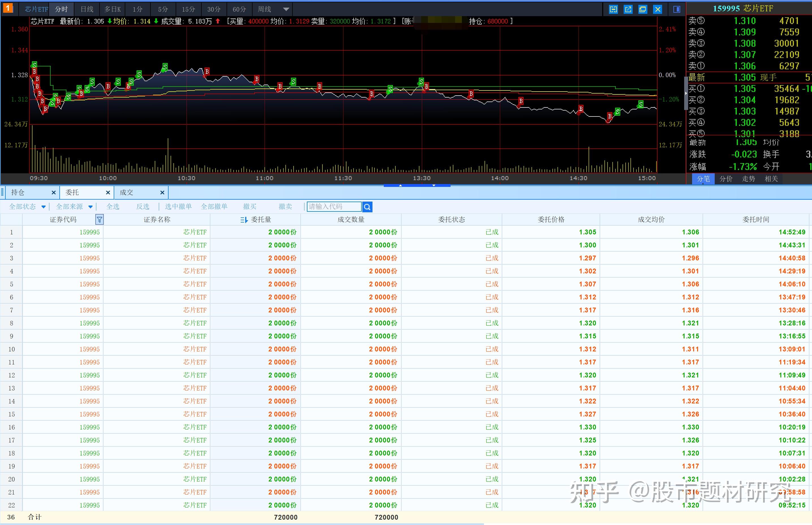The width and height of the screenshot is (812, 525).
Task: Close the 成交 tab
Action: click(162, 193)
